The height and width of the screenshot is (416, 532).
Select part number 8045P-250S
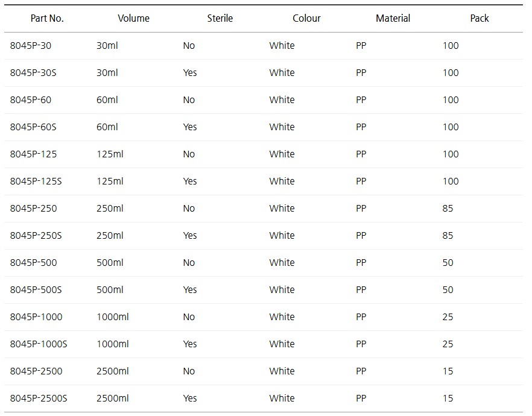tap(36, 236)
